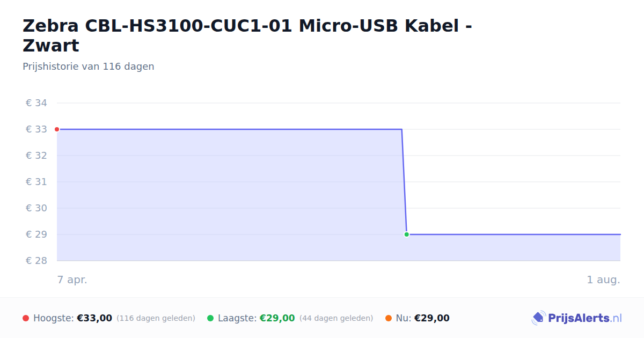Click the Prijshistorie van 116 dagen subtitle
This screenshot has width=644, height=338.
(89, 67)
